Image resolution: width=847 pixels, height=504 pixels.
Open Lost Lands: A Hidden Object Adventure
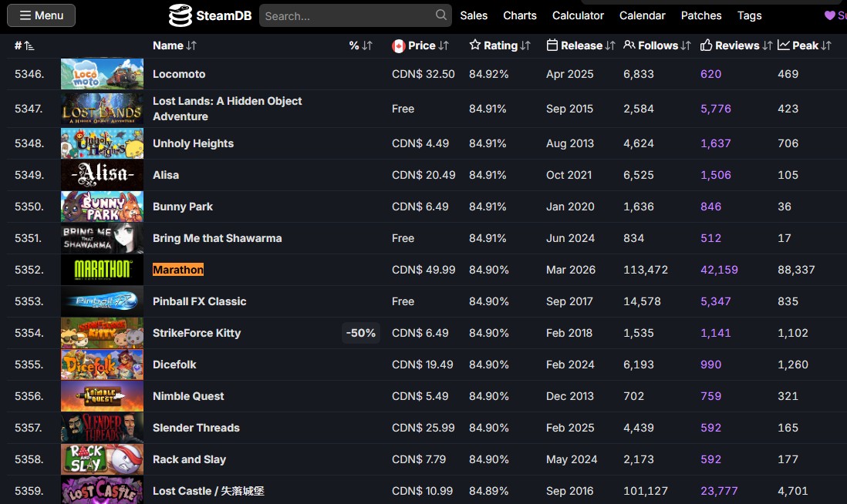tap(227, 109)
